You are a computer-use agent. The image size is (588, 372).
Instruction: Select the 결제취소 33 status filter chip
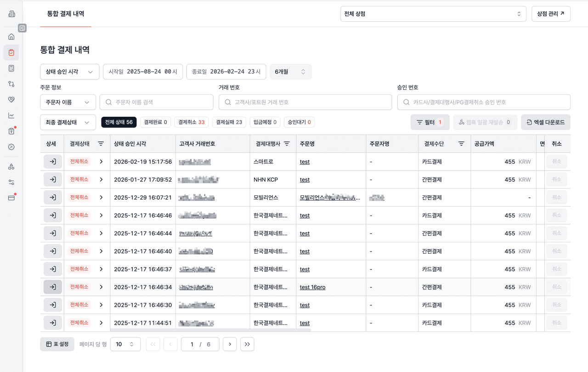192,122
